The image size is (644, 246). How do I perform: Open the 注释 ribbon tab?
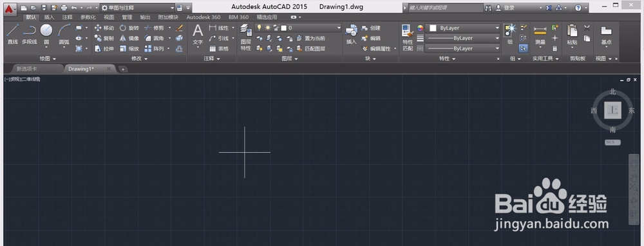(x=67, y=17)
